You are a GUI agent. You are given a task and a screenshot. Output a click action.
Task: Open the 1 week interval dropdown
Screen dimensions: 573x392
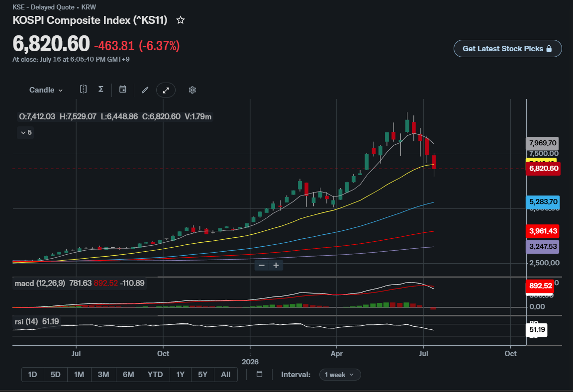pos(340,375)
